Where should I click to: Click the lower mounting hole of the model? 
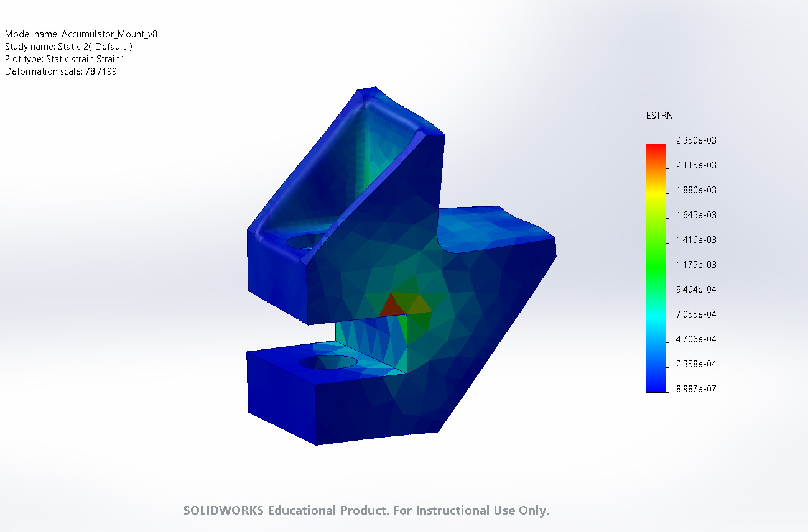(x=328, y=362)
